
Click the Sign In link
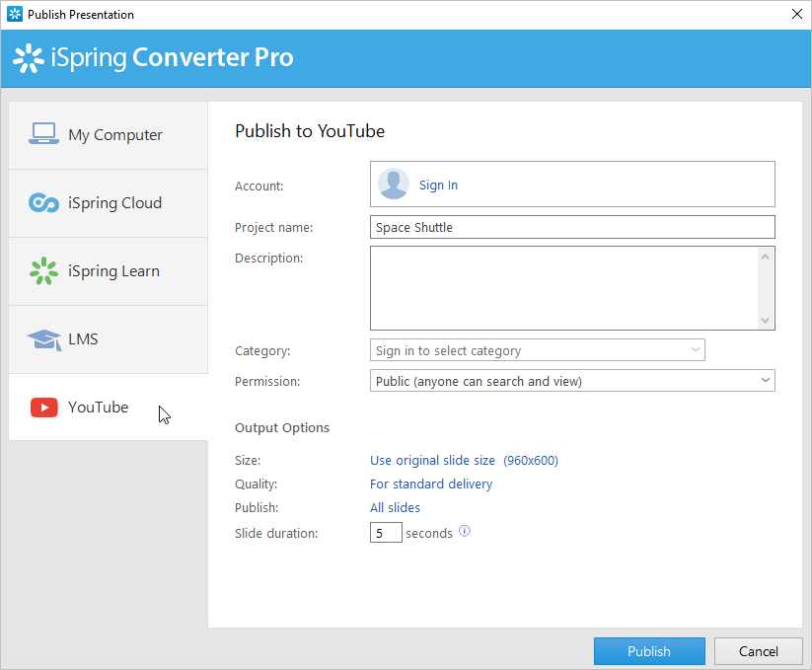pyautogui.click(x=438, y=185)
